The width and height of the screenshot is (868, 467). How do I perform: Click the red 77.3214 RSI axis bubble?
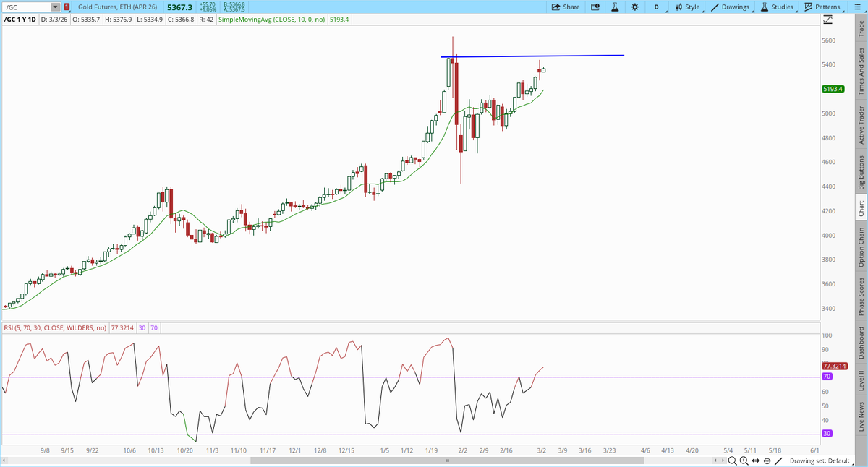[x=834, y=367]
